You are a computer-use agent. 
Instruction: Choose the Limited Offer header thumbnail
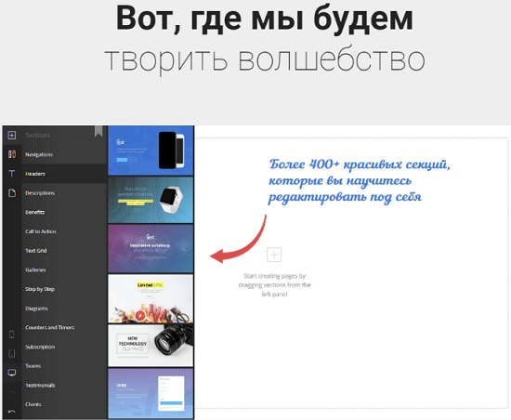[151, 299]
